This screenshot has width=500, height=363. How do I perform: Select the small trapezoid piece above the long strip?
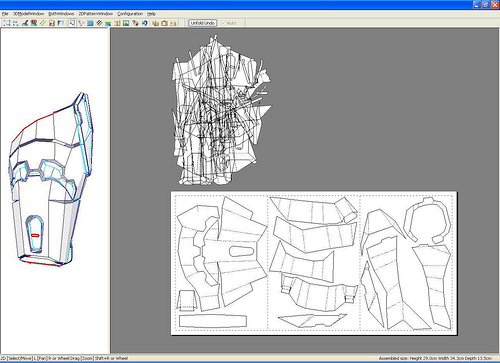click(x=186, y=301)
